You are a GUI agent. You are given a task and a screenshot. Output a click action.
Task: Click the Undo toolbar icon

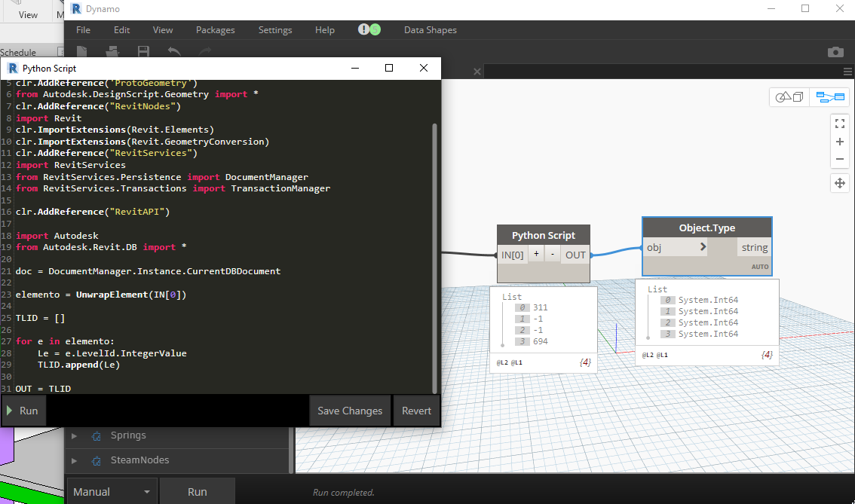(174, 51)
